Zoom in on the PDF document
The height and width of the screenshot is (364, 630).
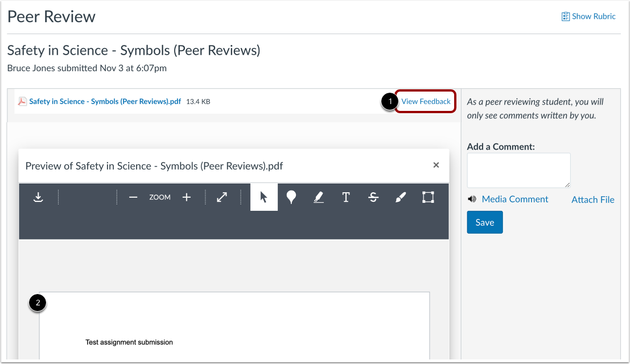coord(186,197)
